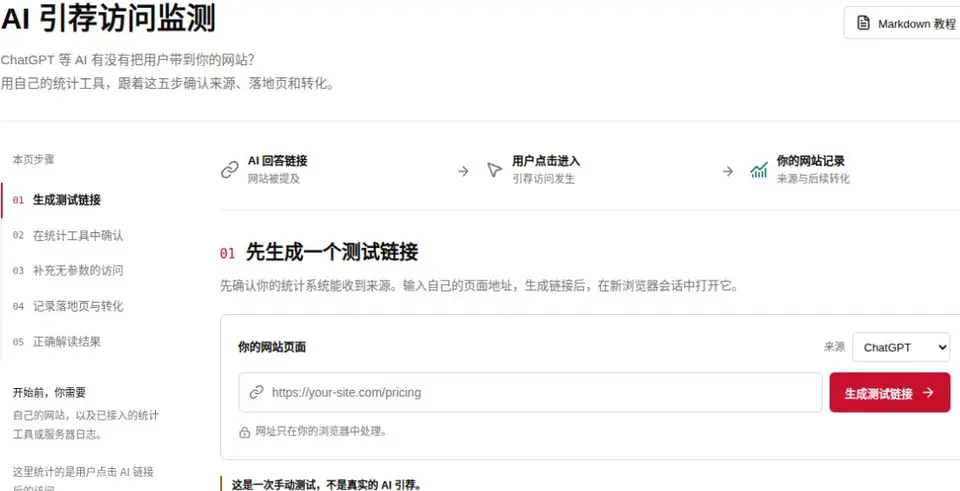Click the 你的网站记录 flow label

click(x=811, y=161)
